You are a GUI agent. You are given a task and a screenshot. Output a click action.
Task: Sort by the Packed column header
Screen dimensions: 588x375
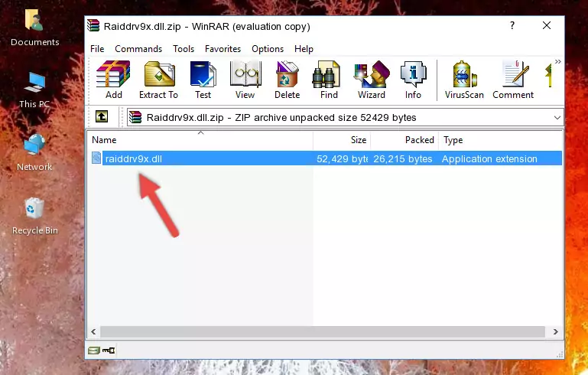pyautogui.click(x=404, y=140)
